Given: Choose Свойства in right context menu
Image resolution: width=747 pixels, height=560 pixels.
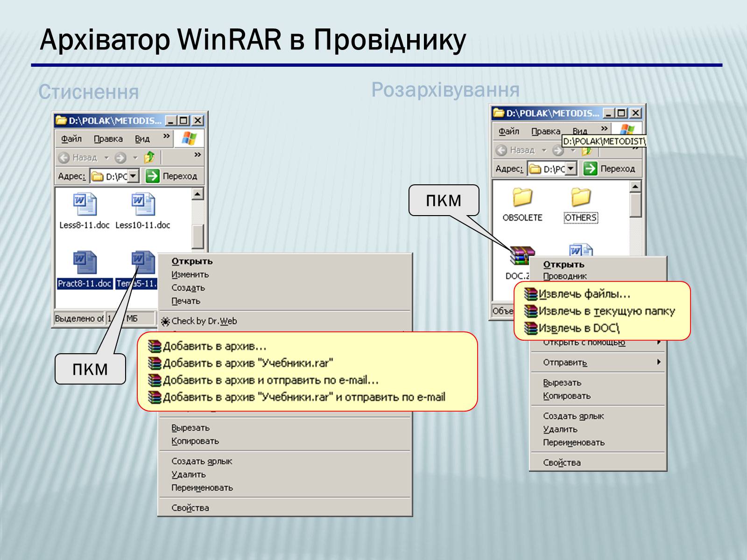Looking at the screenshot, I should 562,463.
